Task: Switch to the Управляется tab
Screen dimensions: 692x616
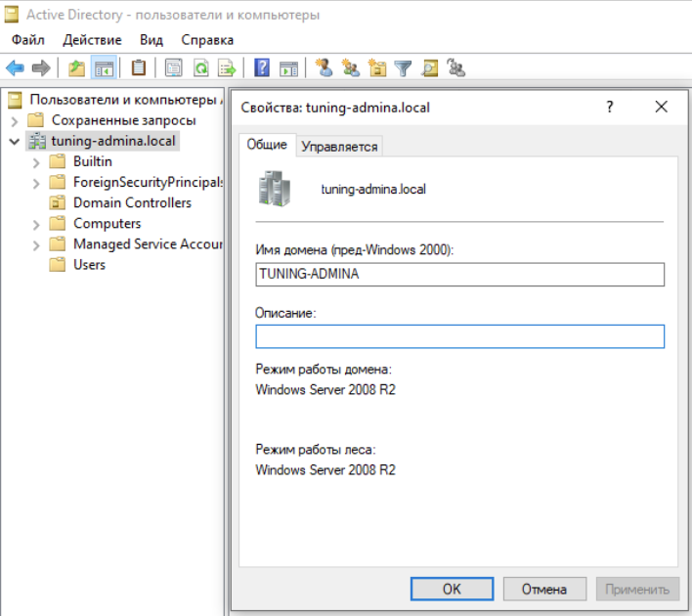Action: coord(339,146)
